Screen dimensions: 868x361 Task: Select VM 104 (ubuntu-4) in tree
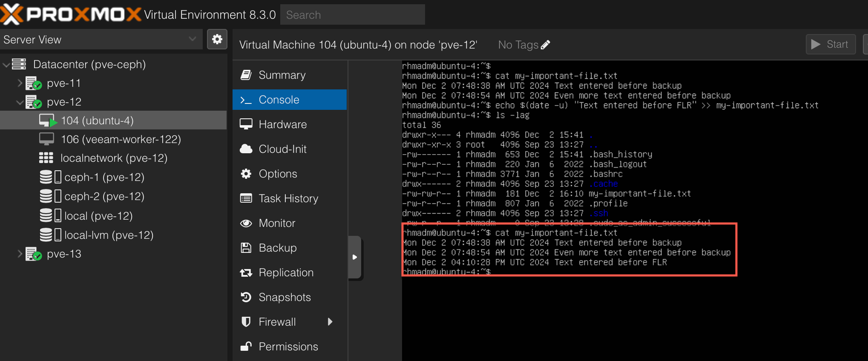(113, 120)
